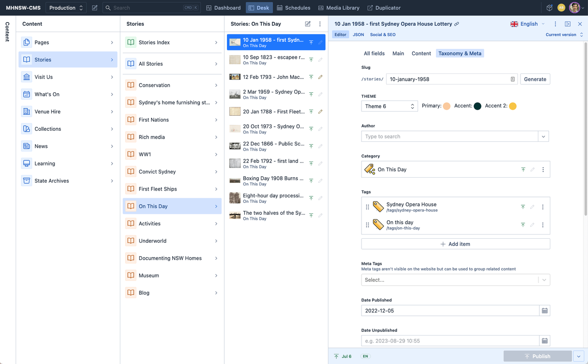Open the English language dropdown
Screen dimensions: 588x364
pos(528,24)
